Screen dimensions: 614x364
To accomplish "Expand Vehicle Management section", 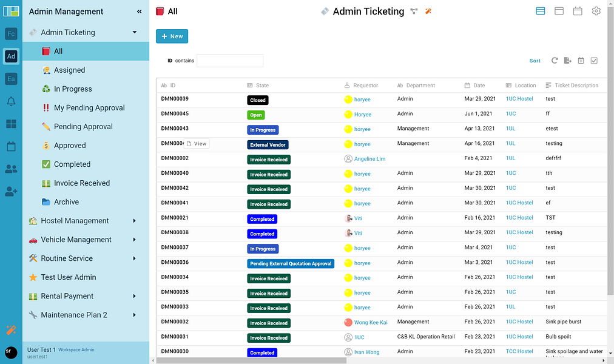I will [x=134, y=240].
